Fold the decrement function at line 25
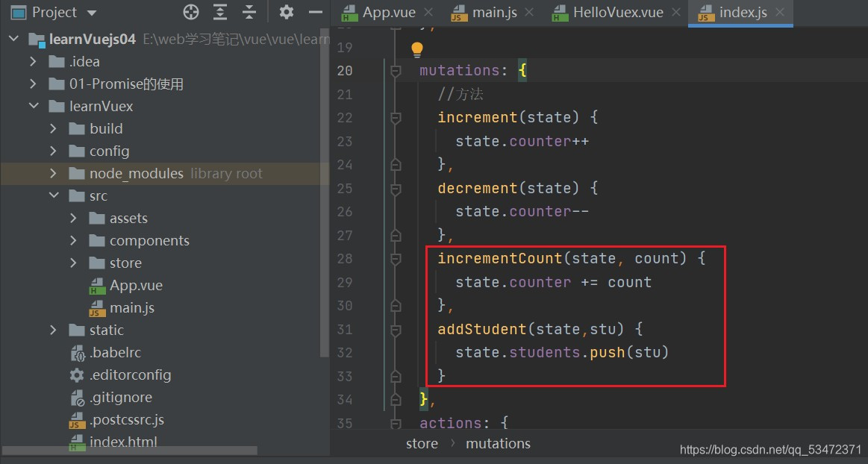Screen dimensions: 868x464 pyautogui.click(x=396, y=189)
